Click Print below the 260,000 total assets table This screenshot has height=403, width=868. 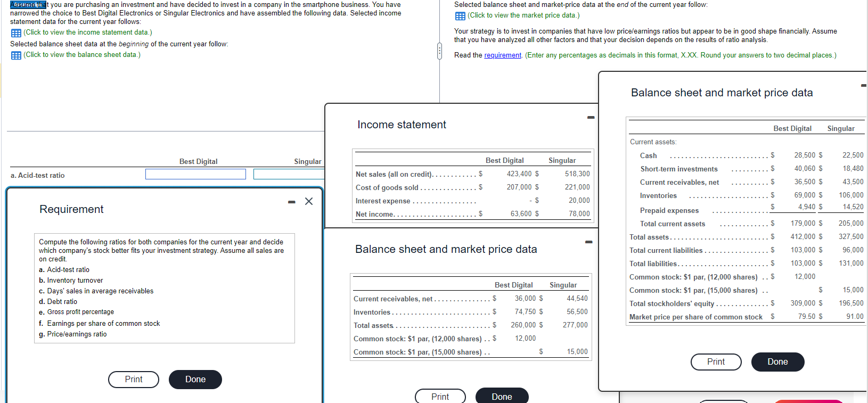click(440, 397)
